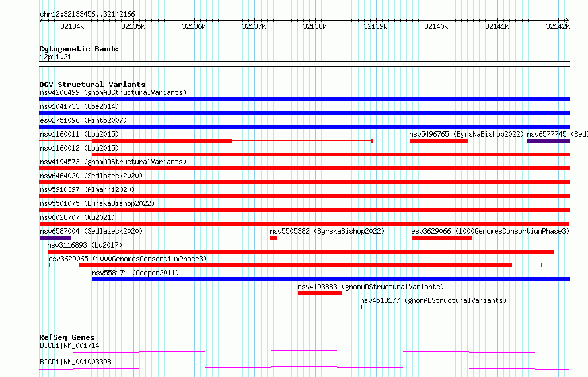Screen dimensions: 588x377
Task: Click the thick red nsv1160011 bar
Action: click(162, 141)
